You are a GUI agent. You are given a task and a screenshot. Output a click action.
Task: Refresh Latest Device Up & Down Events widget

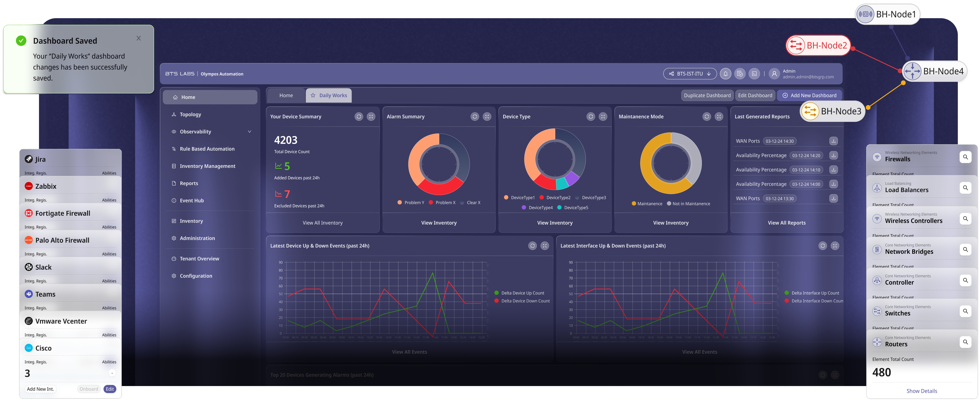533,246
